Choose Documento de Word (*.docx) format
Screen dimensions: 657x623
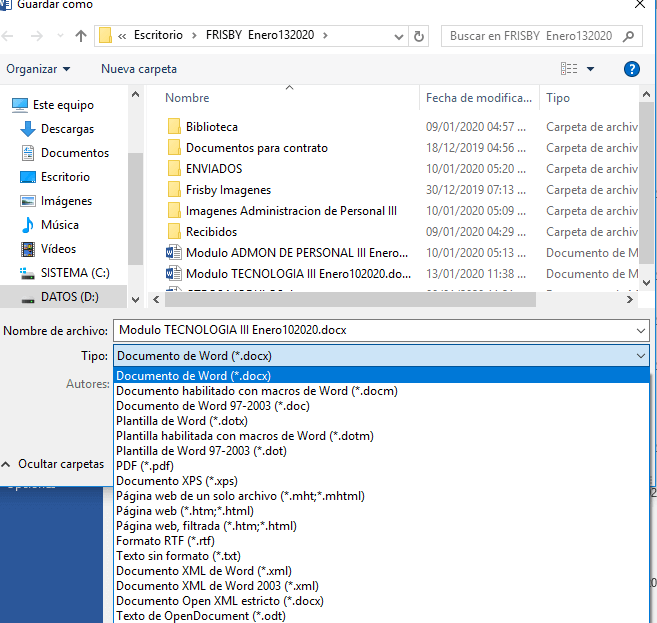point(381,375)
